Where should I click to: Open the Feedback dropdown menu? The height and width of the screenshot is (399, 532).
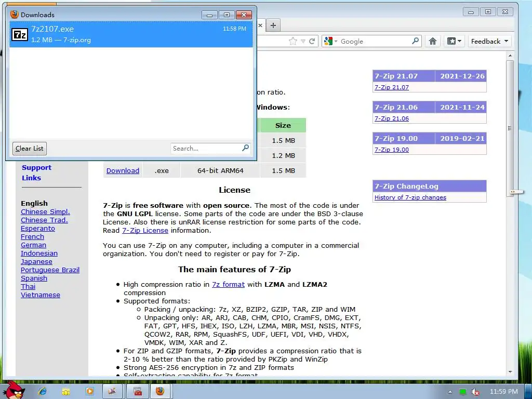[x=489, y=41]
